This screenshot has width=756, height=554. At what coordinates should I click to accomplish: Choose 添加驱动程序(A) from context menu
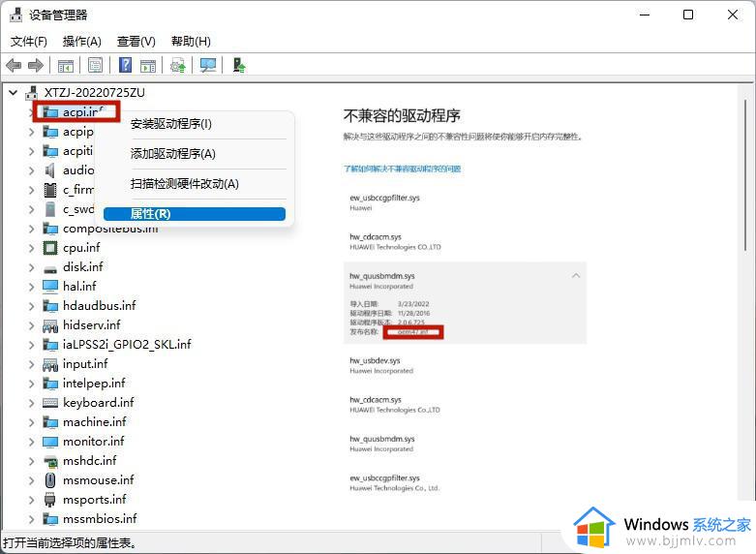pos(195,154)
